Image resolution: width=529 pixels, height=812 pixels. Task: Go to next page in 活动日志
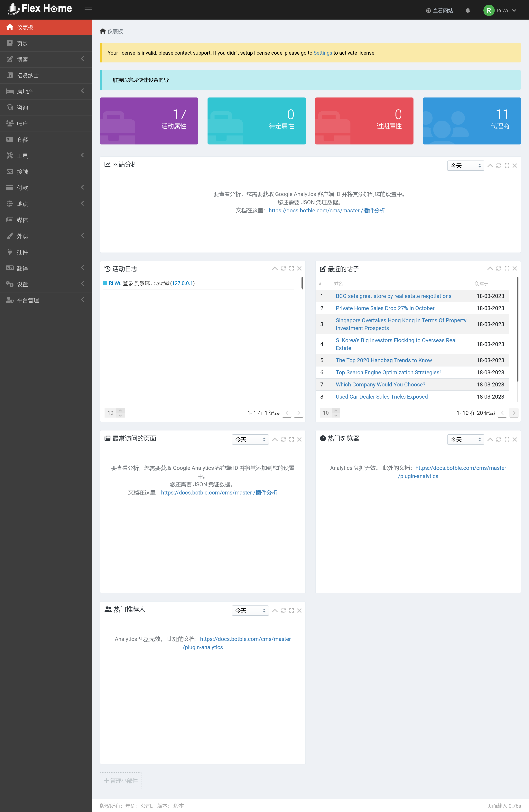(299, 413)
